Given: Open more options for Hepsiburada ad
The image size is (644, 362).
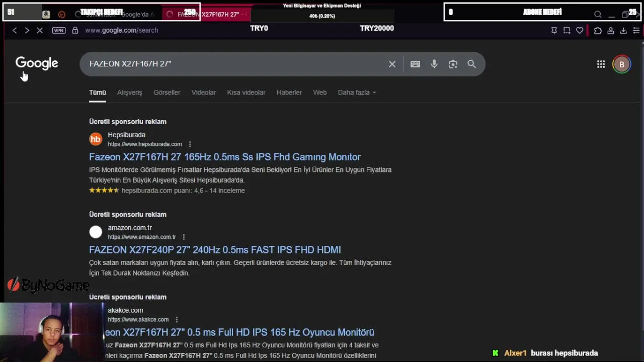Looking at the screenshot, I should (x=190, y=144).
